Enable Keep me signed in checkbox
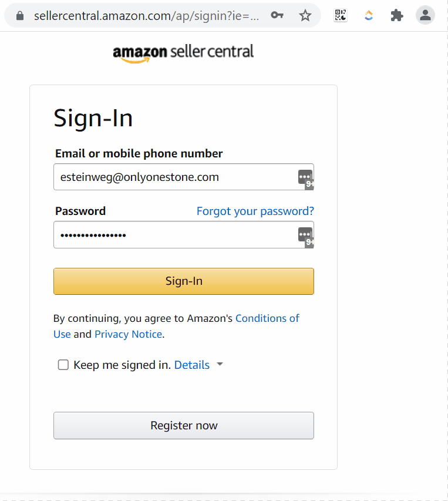The image size is (448, 501). pyautogui.click(x=63, y=365)
